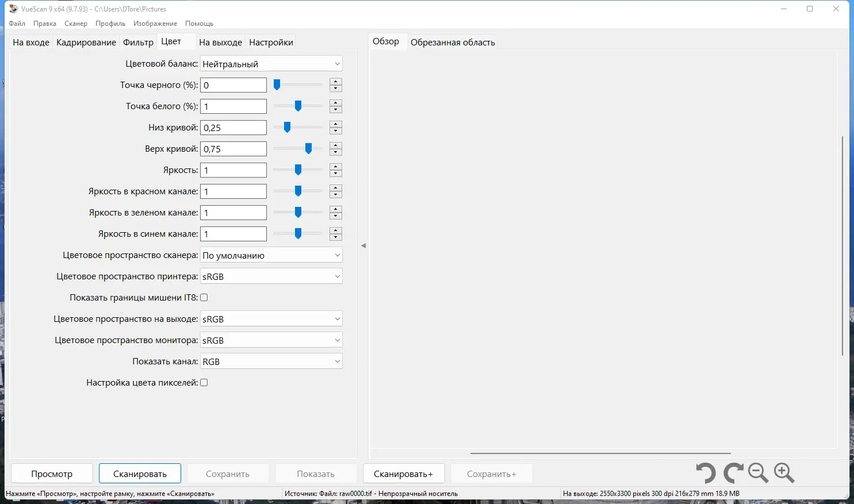Enable Показать границы мишени IT8 checkbox
This screenshot has width=854, height=504.
point(204,298)
